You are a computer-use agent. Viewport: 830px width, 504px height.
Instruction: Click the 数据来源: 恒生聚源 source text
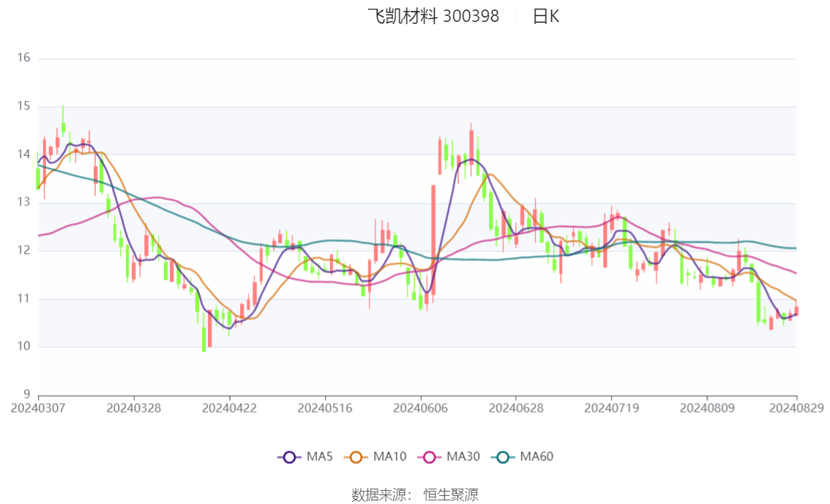pyautogui.click(x=415, y=495)
